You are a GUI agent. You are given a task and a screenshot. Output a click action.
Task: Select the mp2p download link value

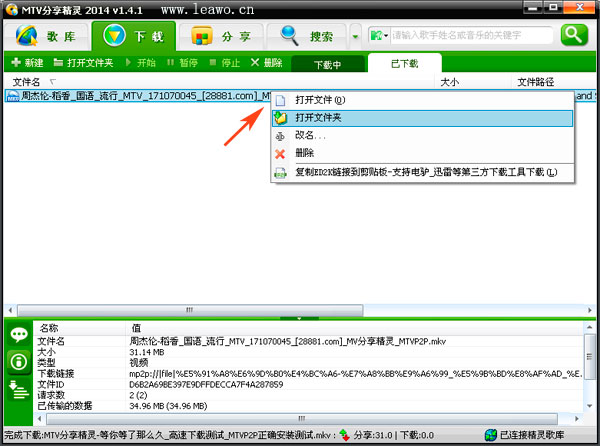tap(356, 373)
